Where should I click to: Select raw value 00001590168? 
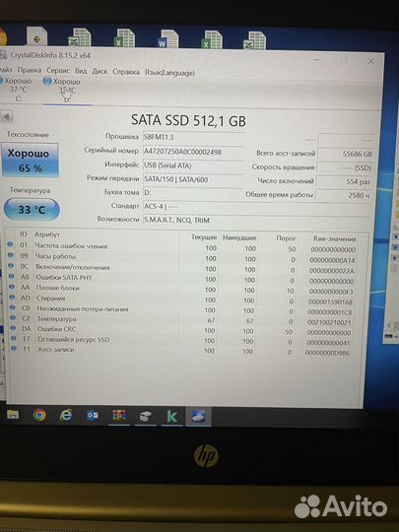coord(330,301)
